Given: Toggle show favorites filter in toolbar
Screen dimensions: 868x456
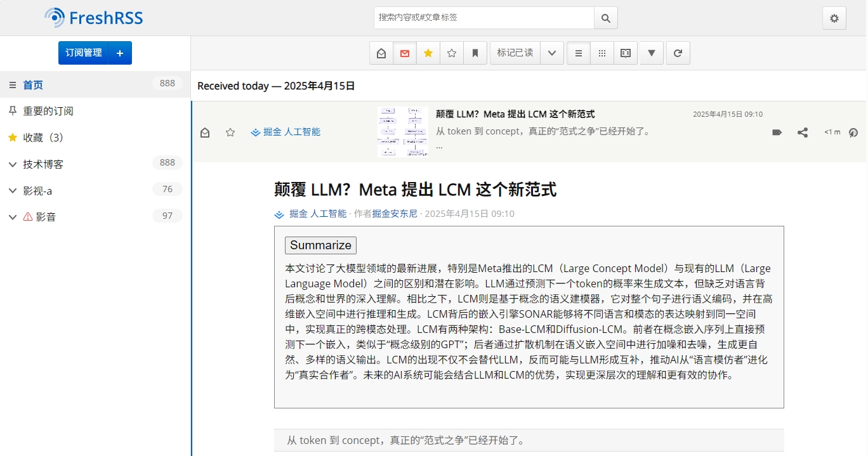Looking at the screenshot, I should (x=428, y=53).
